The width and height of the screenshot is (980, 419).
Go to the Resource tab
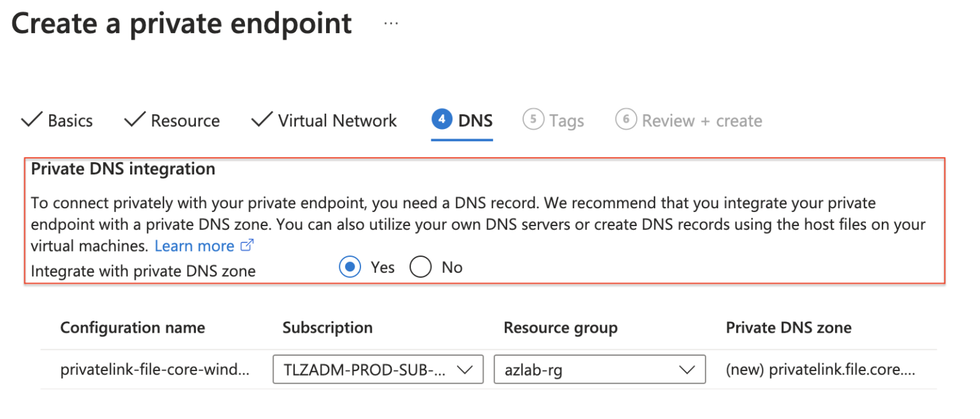[172, 121]
